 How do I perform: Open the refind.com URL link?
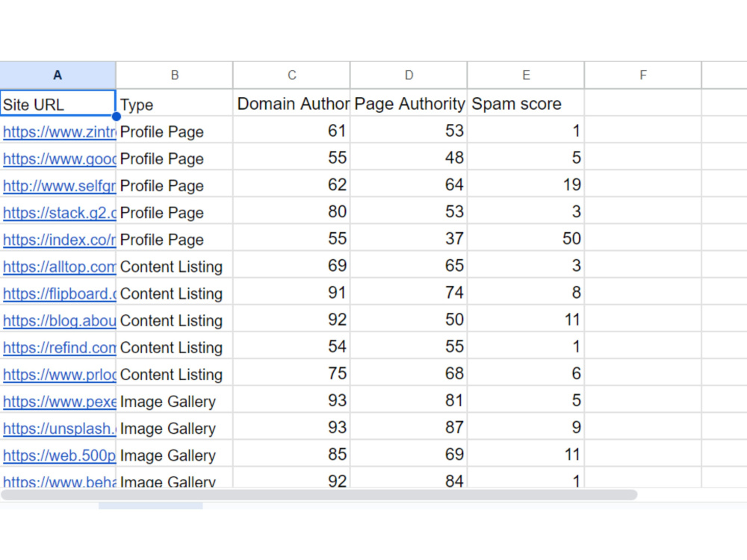(59, 348)
